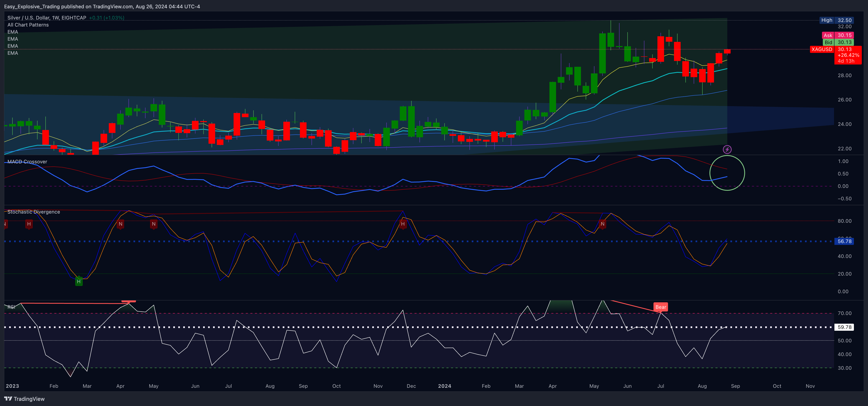Click the Dec label on the time axis
The height and width of the screenshot is (406, 868).
coord(411,386)
